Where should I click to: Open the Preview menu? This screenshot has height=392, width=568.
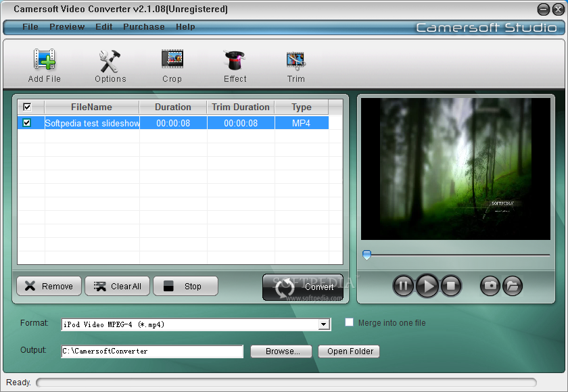(x=67, y=27)
